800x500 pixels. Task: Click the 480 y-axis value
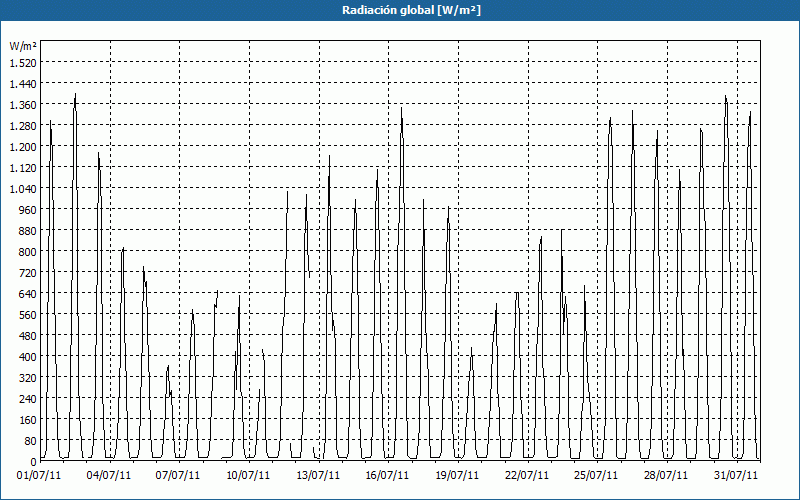pyautogui.click(x=28, y=336)
